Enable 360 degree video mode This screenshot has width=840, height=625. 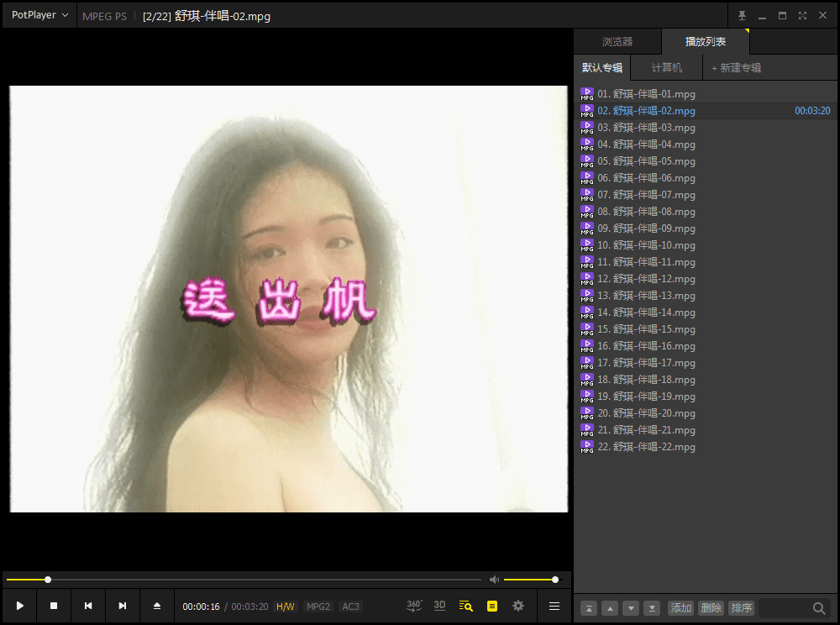414,606
